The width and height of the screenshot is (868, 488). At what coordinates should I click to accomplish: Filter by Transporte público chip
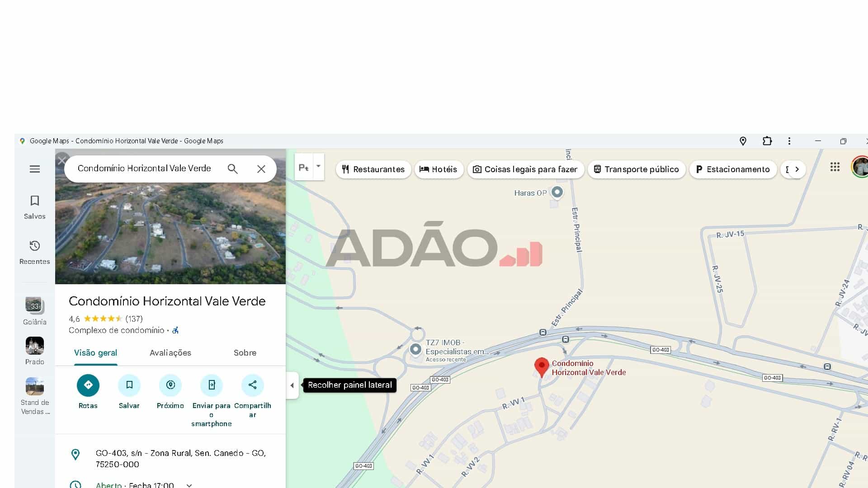point(637,169)
